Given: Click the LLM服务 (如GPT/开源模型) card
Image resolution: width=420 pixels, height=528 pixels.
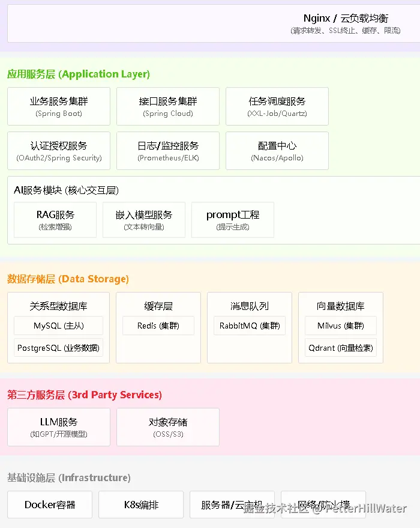Looking at the screenshot, I should point(59,427).
